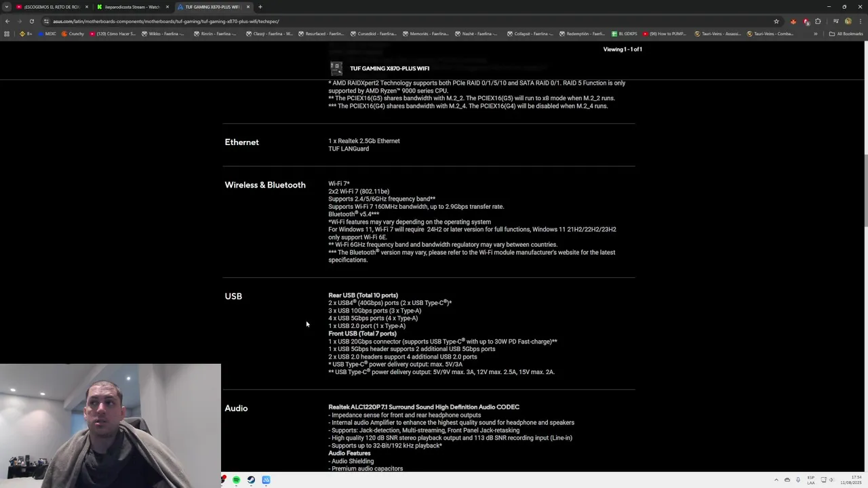
Task: Click the microphone icon in system tray
Action: (798, 480)
